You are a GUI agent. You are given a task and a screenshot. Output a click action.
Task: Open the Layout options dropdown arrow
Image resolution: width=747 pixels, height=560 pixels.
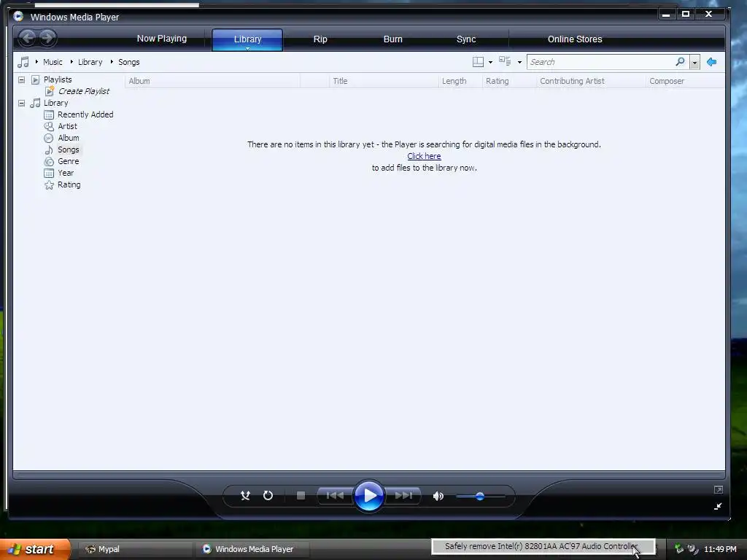click(x=490, y=63)
